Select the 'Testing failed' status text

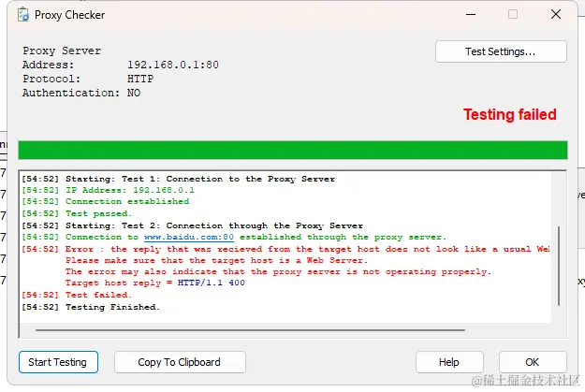509,114
